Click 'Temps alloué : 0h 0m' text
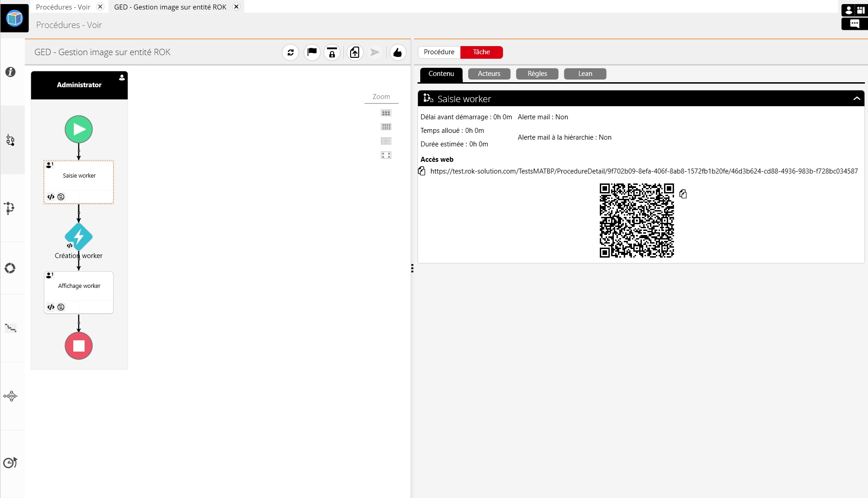 pos(452,130)
